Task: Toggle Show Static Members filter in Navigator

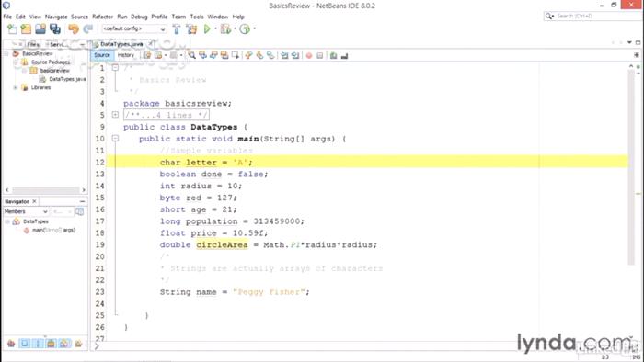Action: pos(38,344)
